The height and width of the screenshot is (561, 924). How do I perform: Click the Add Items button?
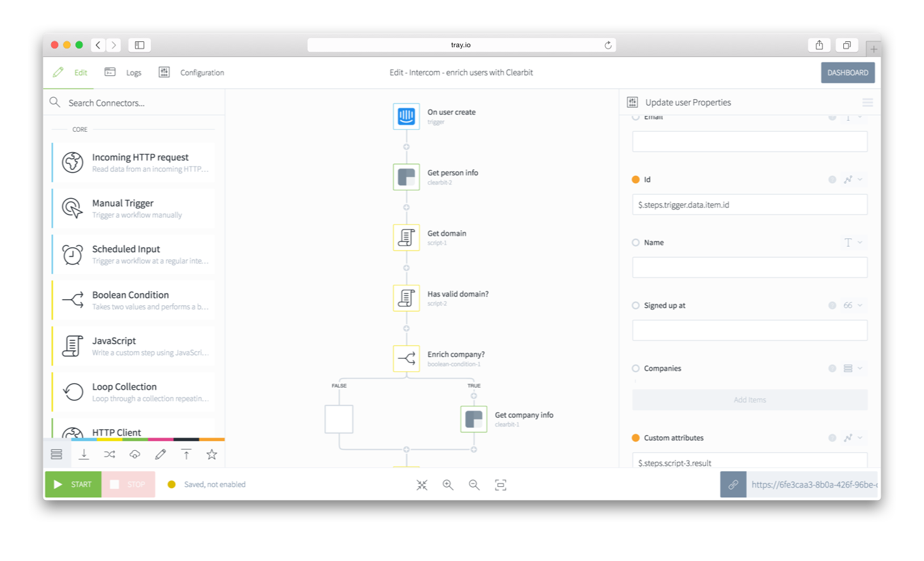point(750,400)
